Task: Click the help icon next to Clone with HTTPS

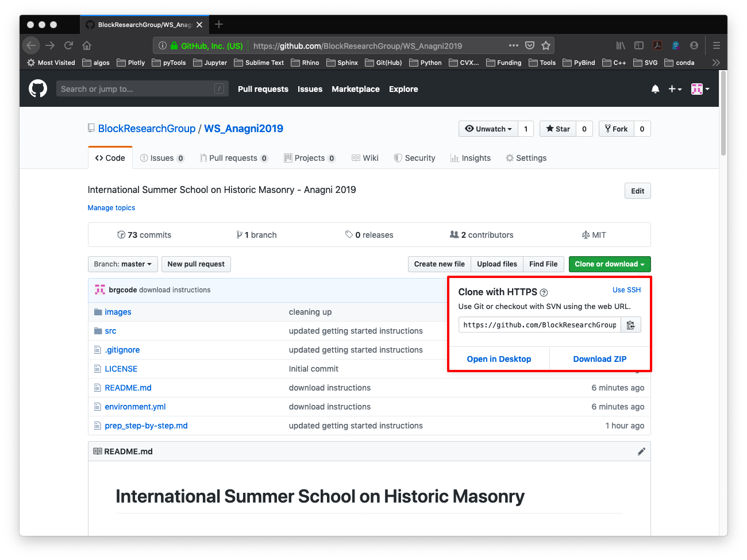Action: point(544,292)
